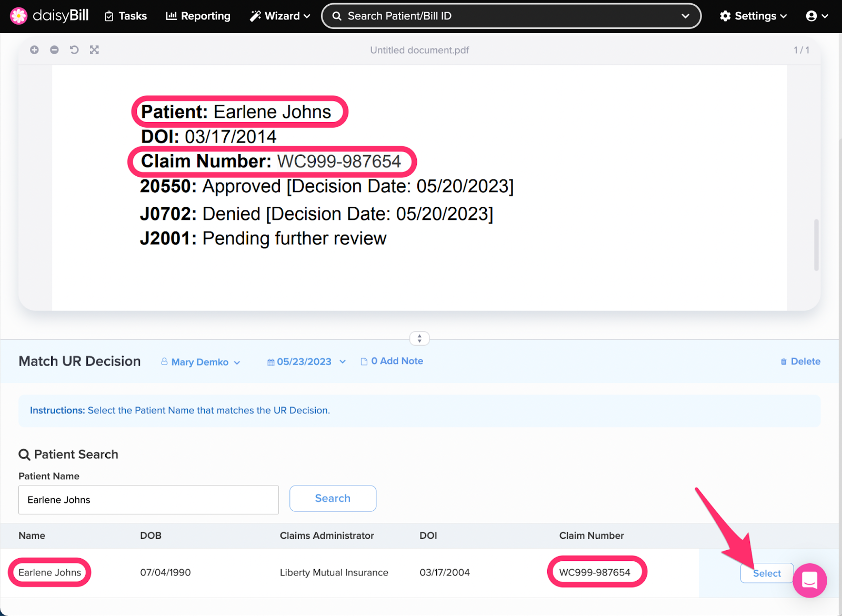This screenshot has width=842, height=616.
Task: Click the J2001 Pending further review line
Action: pyautogui.click(x=263, y=238)
